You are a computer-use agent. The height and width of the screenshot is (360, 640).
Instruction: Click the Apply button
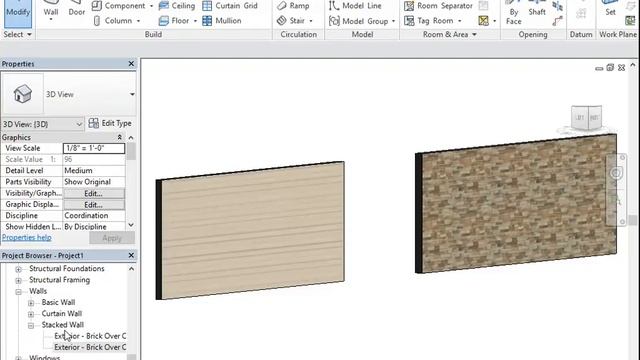pyautogui.click(x=112, y=238)
